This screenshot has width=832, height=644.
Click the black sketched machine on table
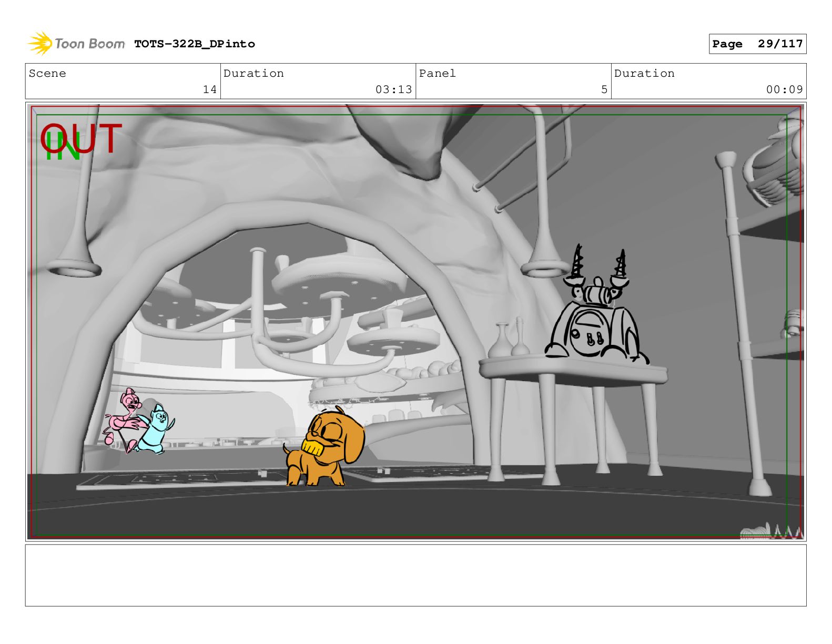(x=596, y=305)
